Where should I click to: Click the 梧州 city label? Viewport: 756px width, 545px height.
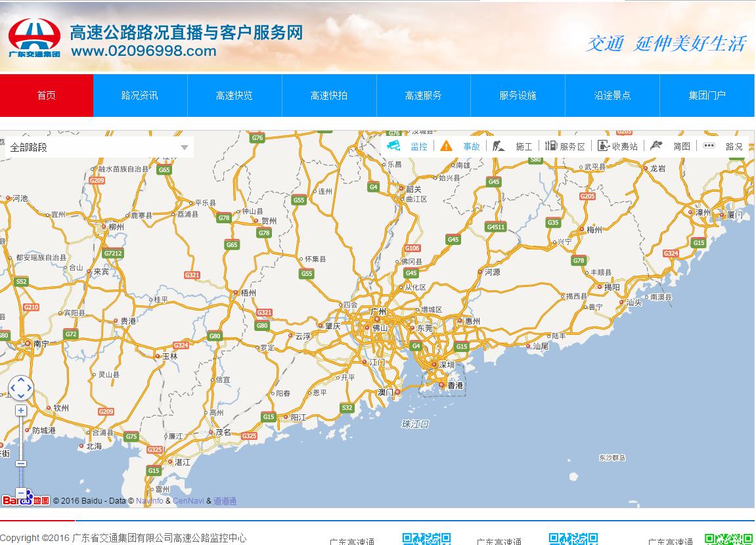tap(248, 292)
